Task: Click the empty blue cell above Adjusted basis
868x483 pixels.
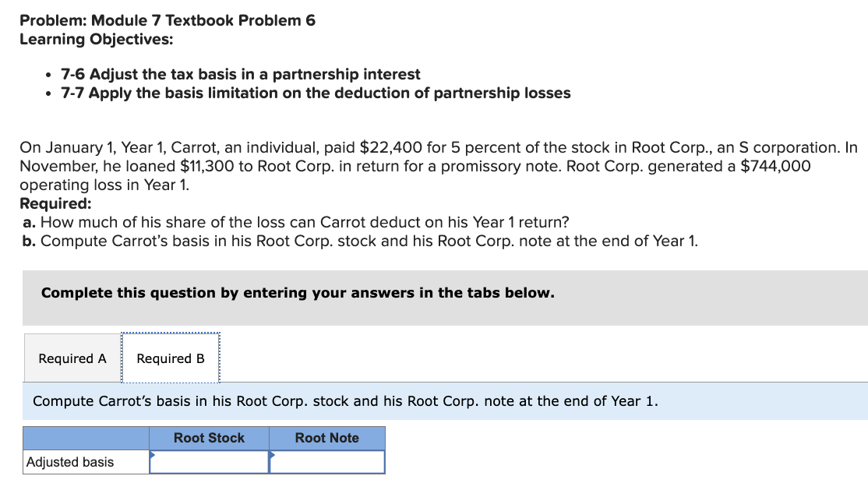Action: [86, 438]
